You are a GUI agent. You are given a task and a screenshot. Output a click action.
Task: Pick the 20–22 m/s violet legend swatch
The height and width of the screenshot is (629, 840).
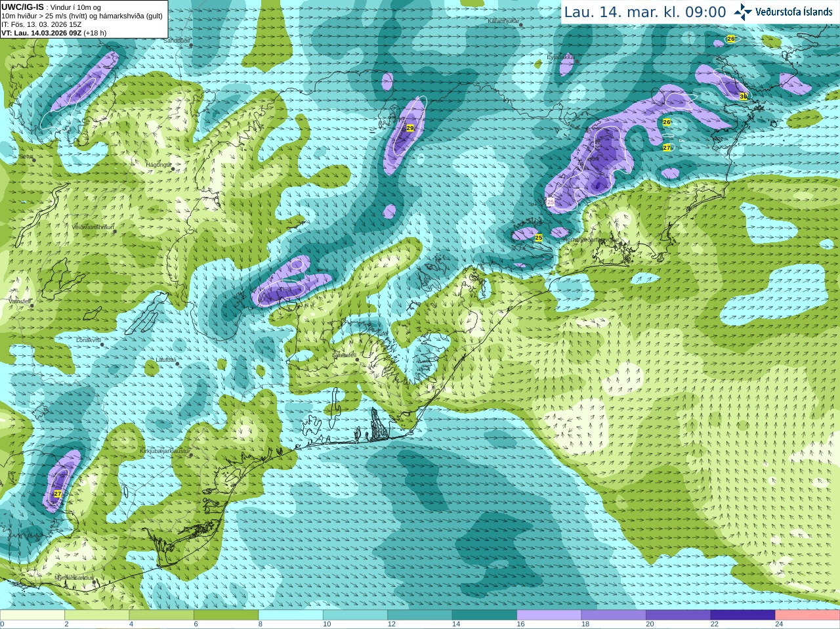pyautogui.click(x=679, y=615)
